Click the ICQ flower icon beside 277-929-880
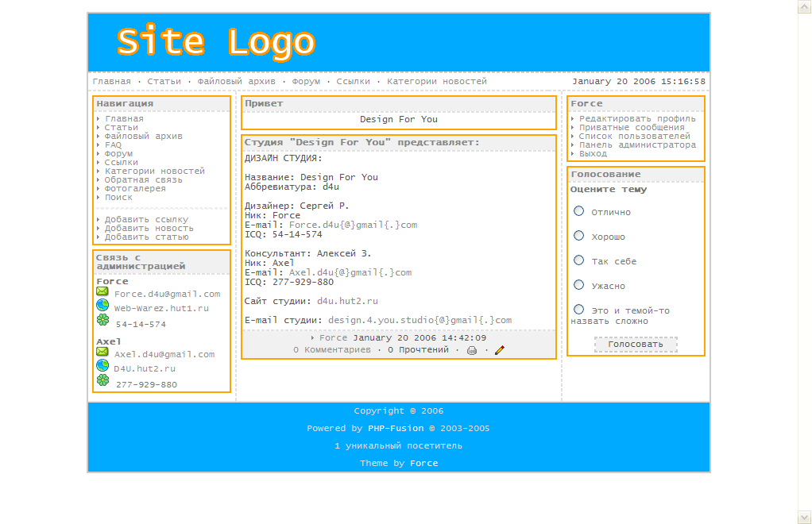 coord(102,380)
